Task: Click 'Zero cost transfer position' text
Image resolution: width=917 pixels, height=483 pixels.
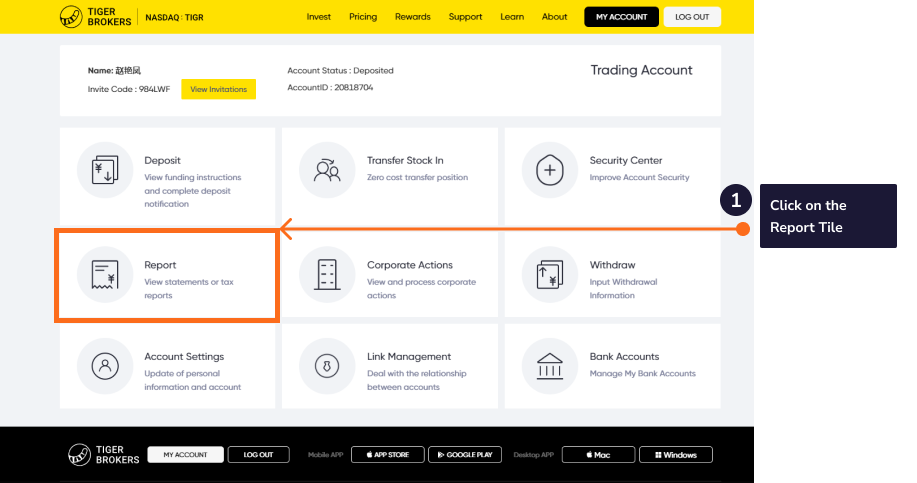Action: click(x=418, y=177)
